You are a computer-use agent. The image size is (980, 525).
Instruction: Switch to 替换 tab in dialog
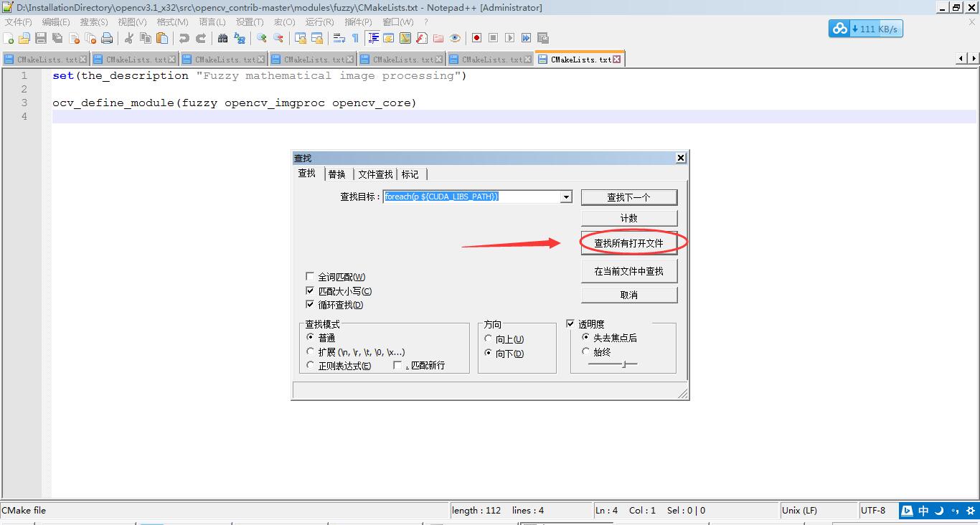(x=337, y=174)
